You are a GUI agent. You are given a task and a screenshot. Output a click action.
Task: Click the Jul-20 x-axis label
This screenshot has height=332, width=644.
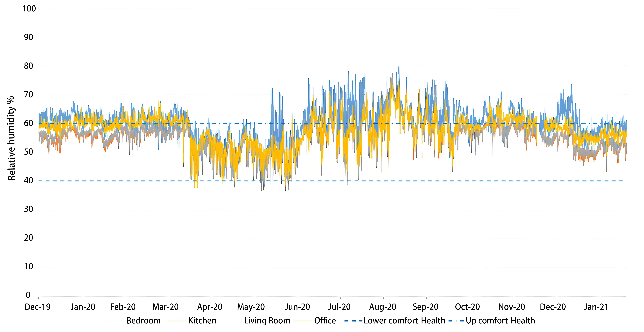(339, 307)
